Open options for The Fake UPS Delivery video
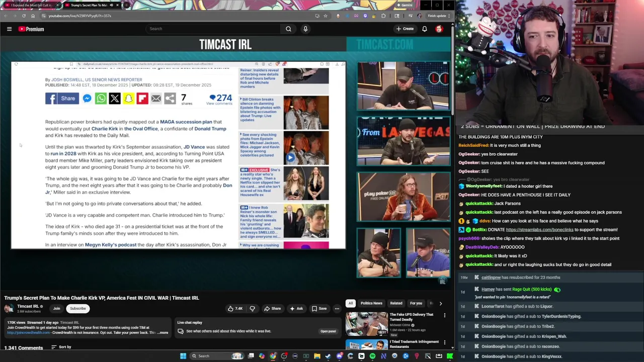 pyautogui.click(x=444, y=315)
